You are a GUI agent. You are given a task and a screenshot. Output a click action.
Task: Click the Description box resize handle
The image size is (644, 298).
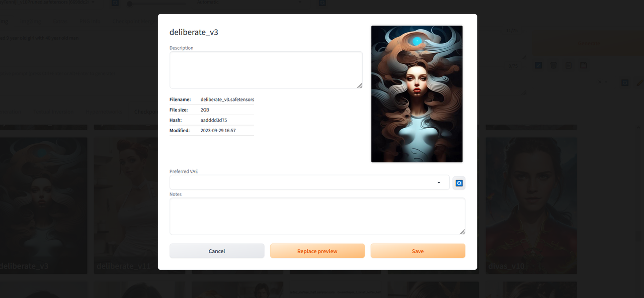coord(360,86)
